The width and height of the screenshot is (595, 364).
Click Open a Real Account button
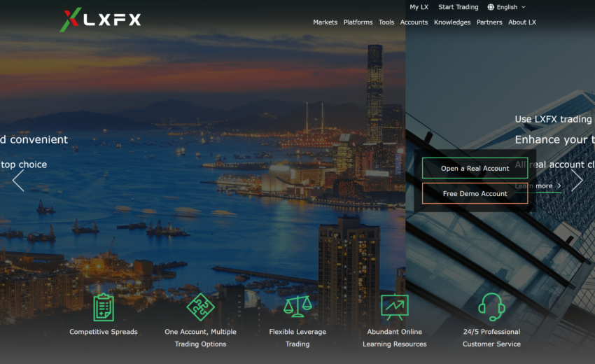click(x=475, y=168)
